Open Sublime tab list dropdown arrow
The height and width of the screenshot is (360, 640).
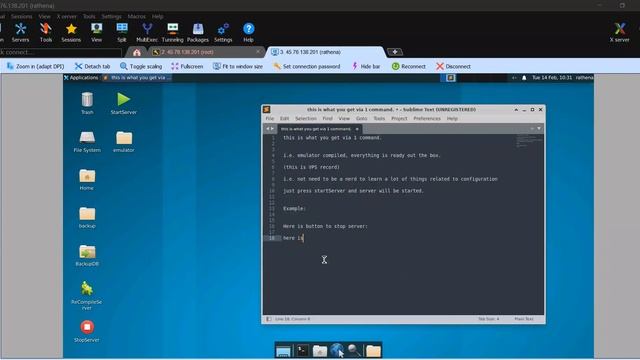tap(539, 129)
